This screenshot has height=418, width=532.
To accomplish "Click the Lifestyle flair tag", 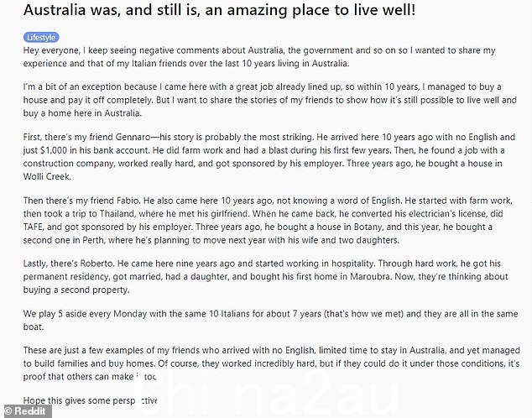I will click(x=41, y=37).
